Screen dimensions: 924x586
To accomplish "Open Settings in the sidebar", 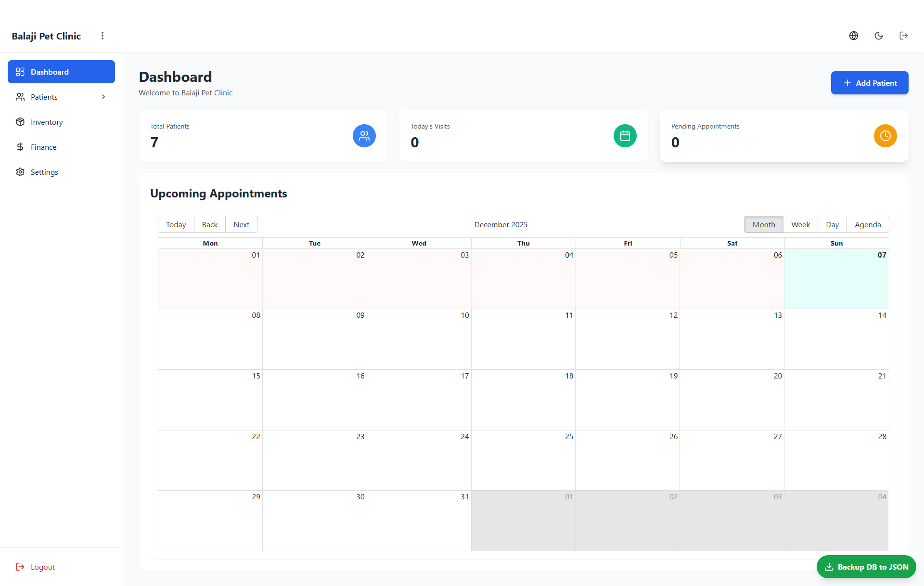I will [x=44, y=172].
